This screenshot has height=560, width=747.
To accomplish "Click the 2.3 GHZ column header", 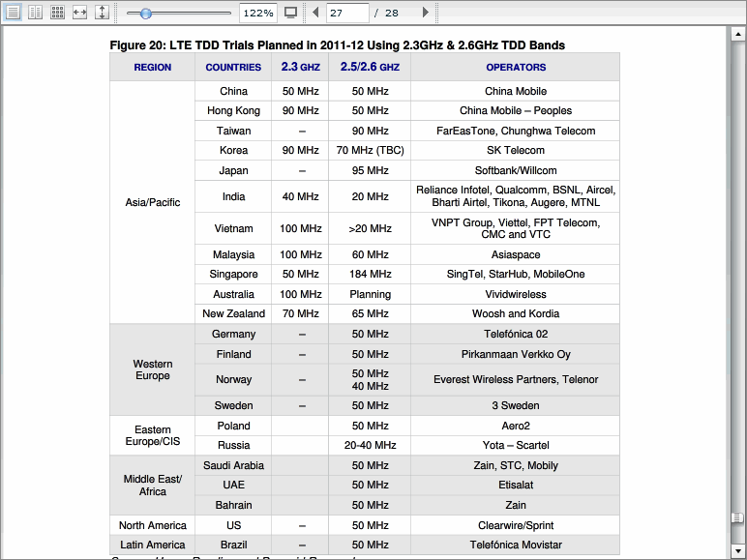I will click(x=300, y=67).
